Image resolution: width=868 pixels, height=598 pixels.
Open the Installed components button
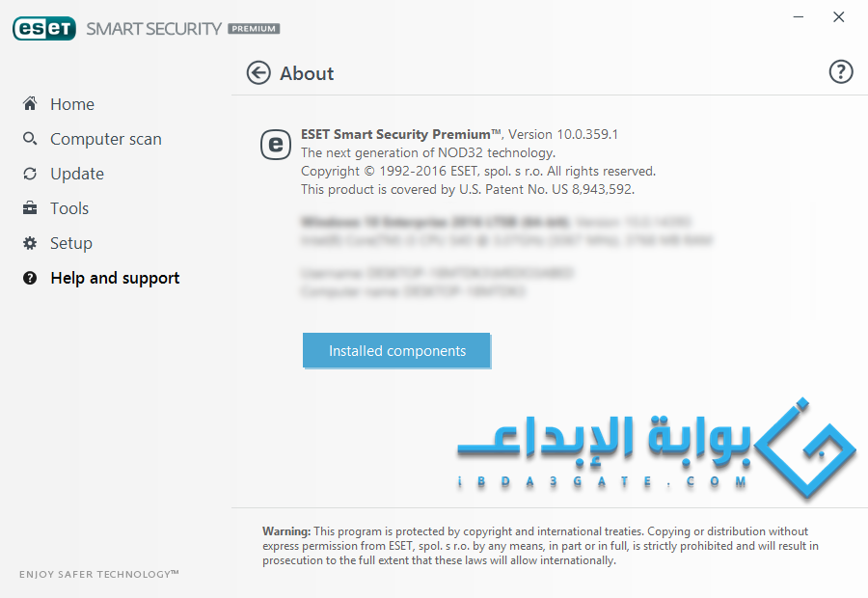[x=396, y=350]
